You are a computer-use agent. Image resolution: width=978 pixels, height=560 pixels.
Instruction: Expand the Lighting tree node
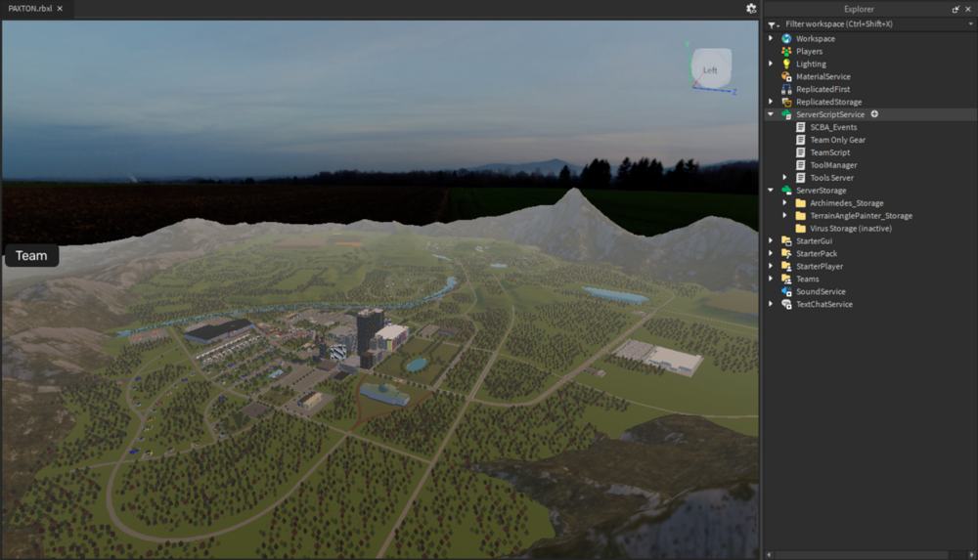(771, 64)
